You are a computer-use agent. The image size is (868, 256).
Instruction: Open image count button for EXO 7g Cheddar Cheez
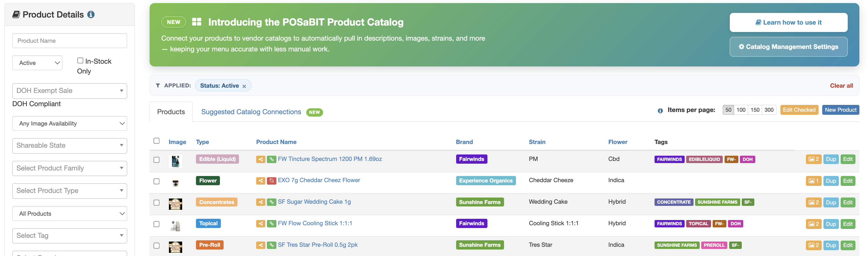pyautogui.click(x=813, y=181)
